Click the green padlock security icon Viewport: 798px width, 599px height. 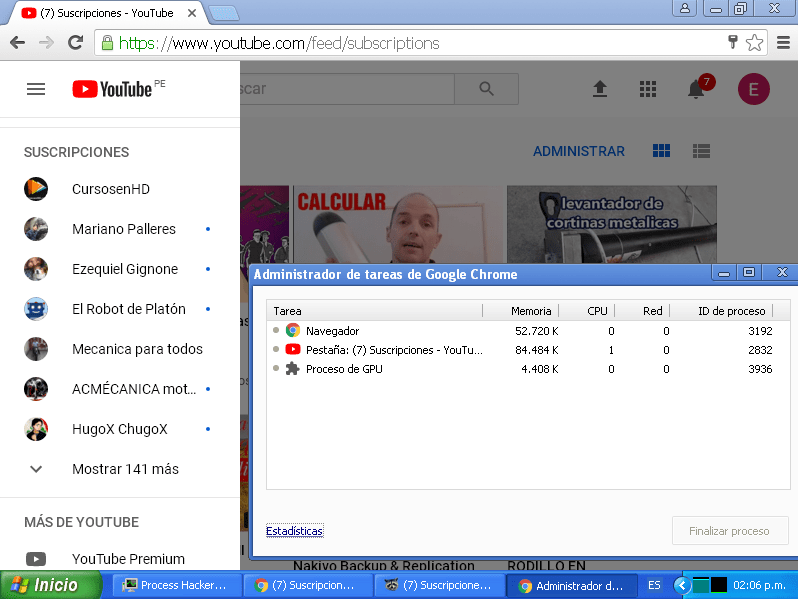pyautogui.click(x=107, y=43)
